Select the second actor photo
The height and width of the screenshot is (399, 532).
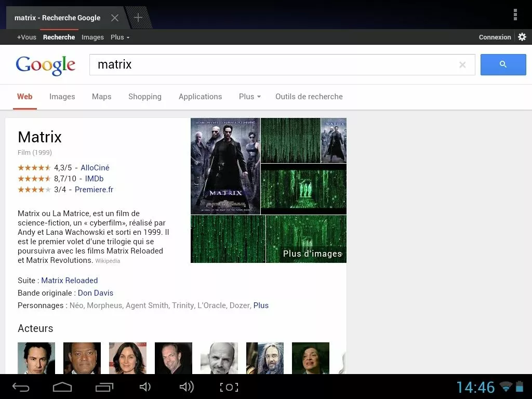pyautogui.click(x=82, y=358)
